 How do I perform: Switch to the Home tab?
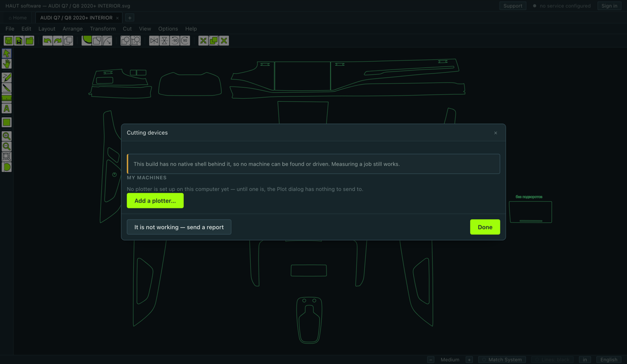click(18, 18)
